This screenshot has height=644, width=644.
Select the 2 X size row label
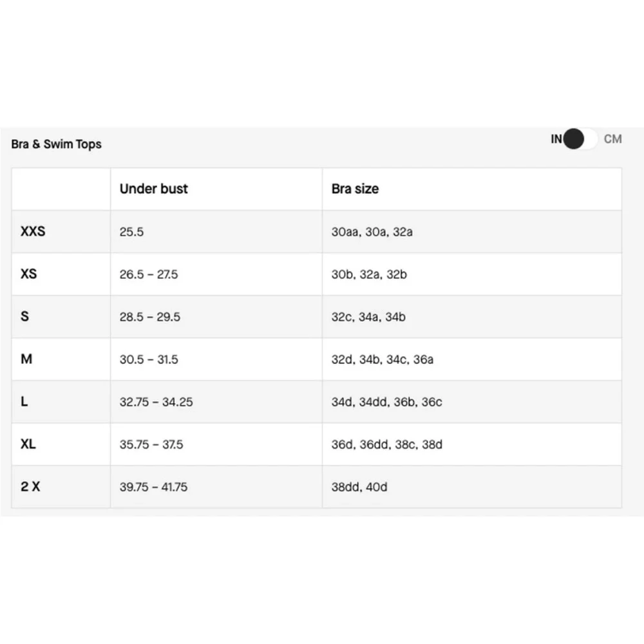tap(30, 487)
